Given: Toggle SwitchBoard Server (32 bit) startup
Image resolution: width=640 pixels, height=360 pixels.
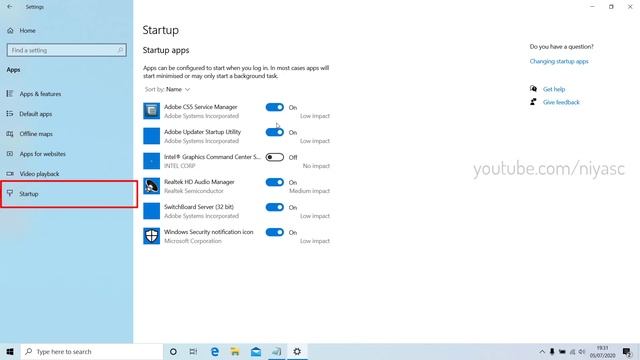Looking at the screenshot, I should (x=274, y=207).
